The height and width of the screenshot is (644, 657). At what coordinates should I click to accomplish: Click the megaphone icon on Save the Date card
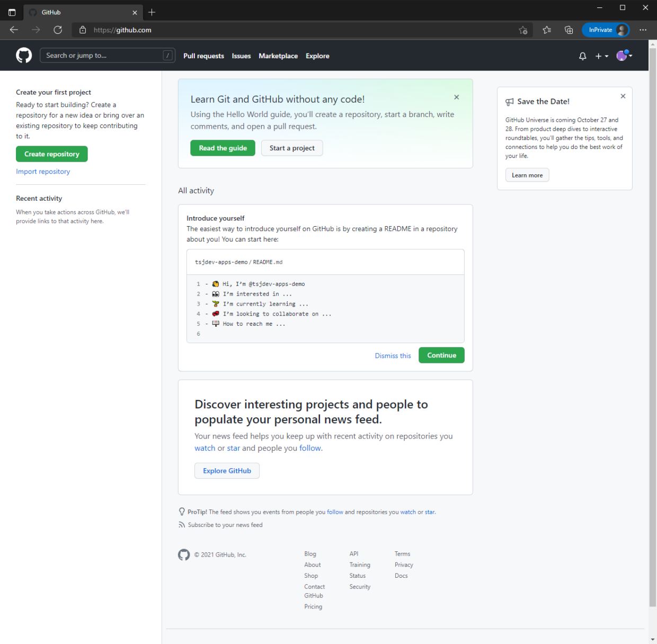(x=510, y=101)
